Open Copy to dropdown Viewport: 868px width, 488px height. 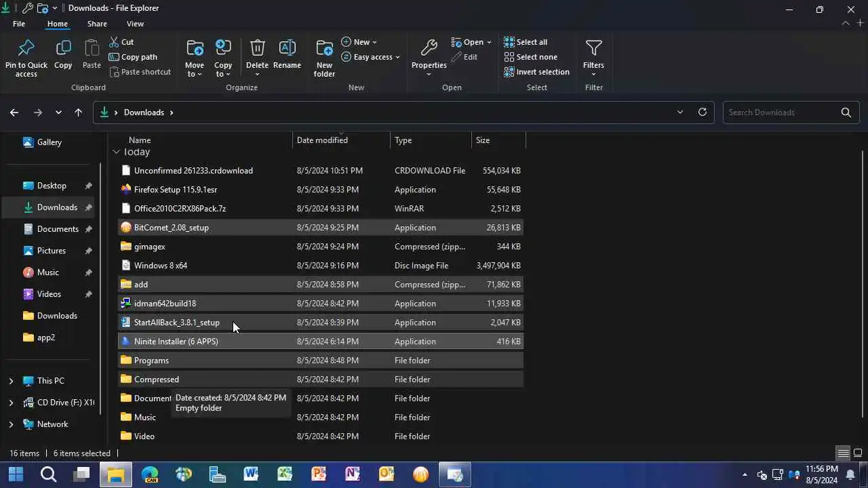(x=223, y=58)
